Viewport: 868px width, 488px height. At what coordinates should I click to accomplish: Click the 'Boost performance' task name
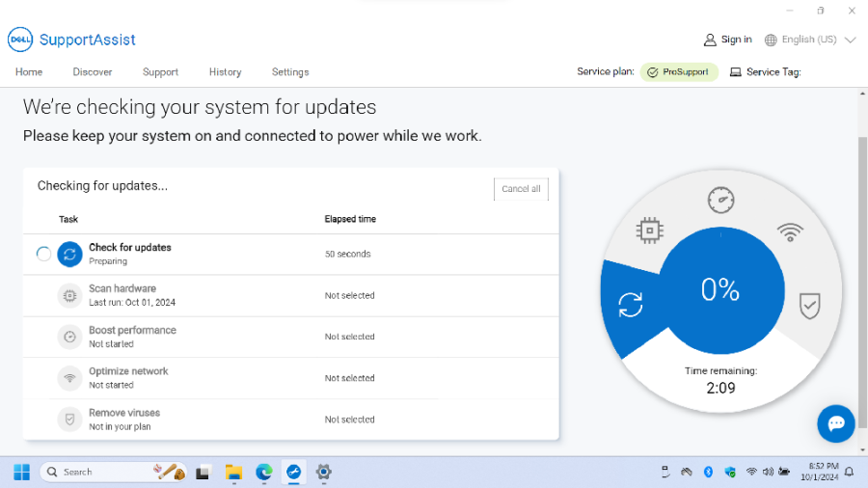(x=132, y=330)
